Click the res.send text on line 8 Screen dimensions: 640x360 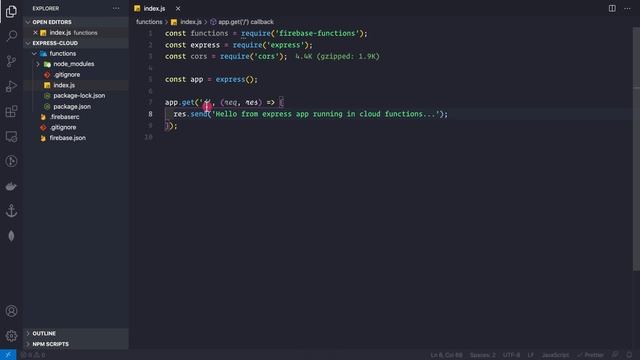[x=191, y=114]
